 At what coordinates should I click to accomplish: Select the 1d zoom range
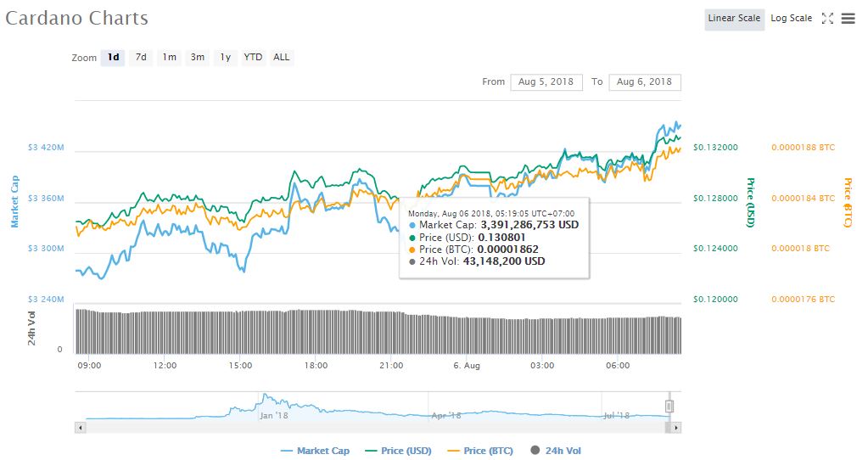113,58
